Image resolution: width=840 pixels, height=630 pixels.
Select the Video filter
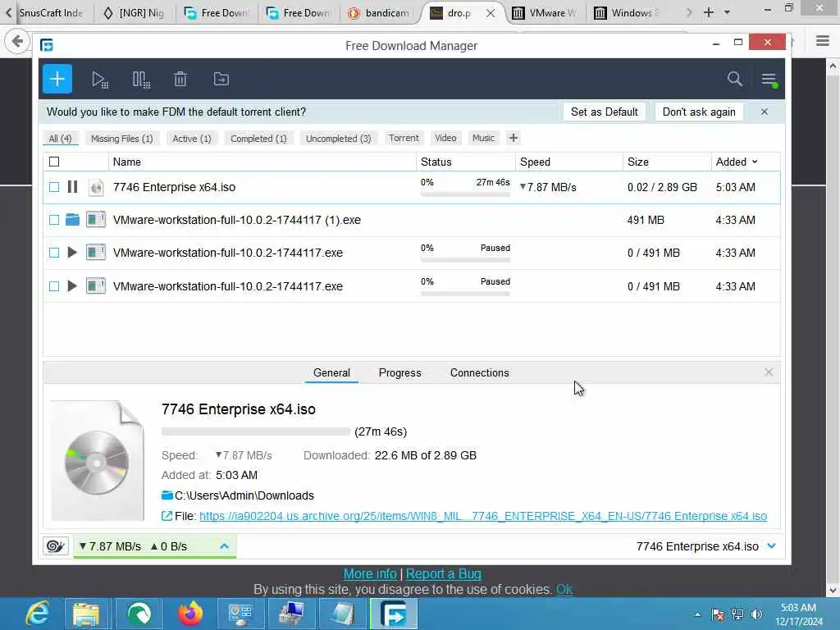pos(445,138)
